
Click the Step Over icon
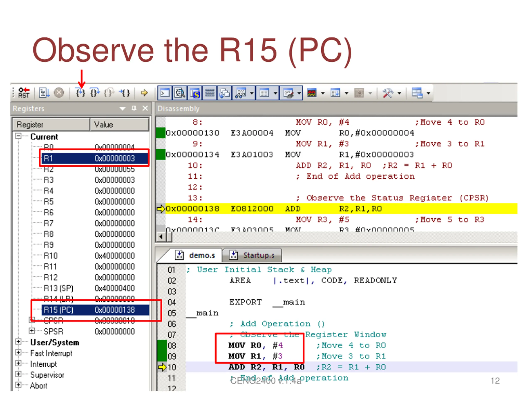pyautogui.click(x=95, y=93)
